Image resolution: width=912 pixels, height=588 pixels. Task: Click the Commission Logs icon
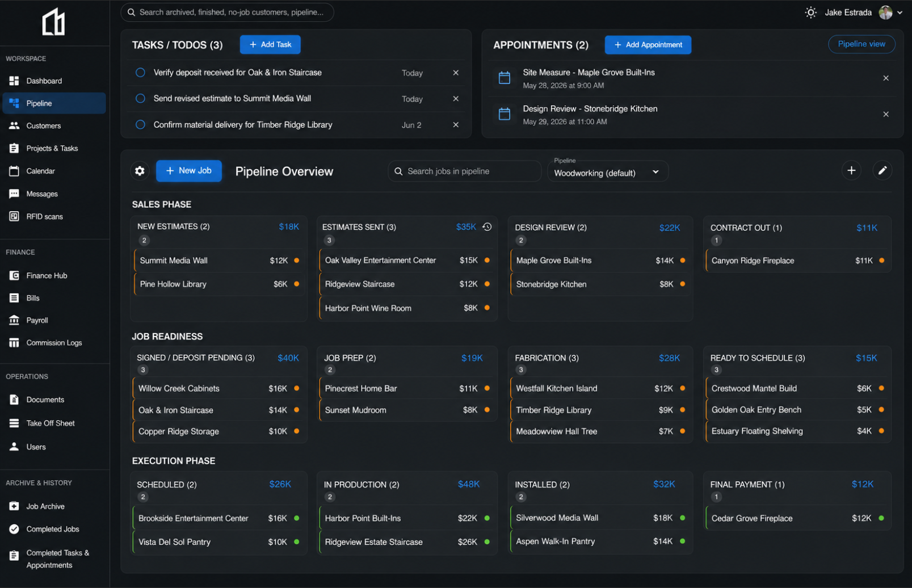(x=14, y=343)
